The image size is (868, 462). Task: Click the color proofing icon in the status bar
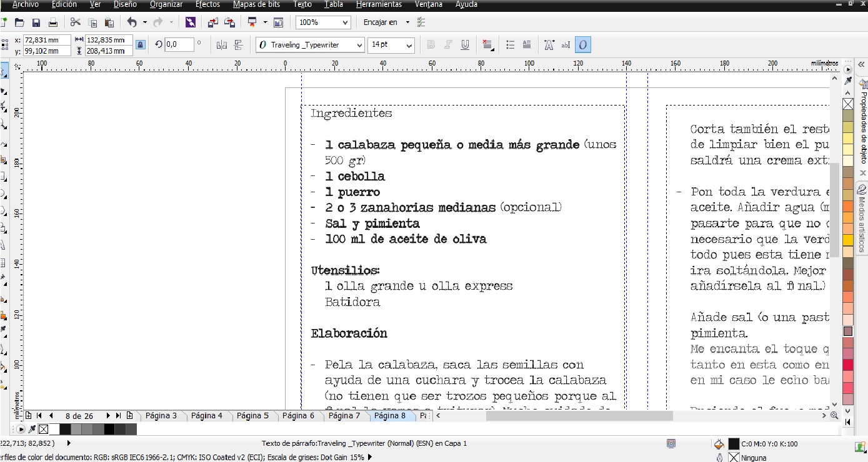(x=671, y=444)
